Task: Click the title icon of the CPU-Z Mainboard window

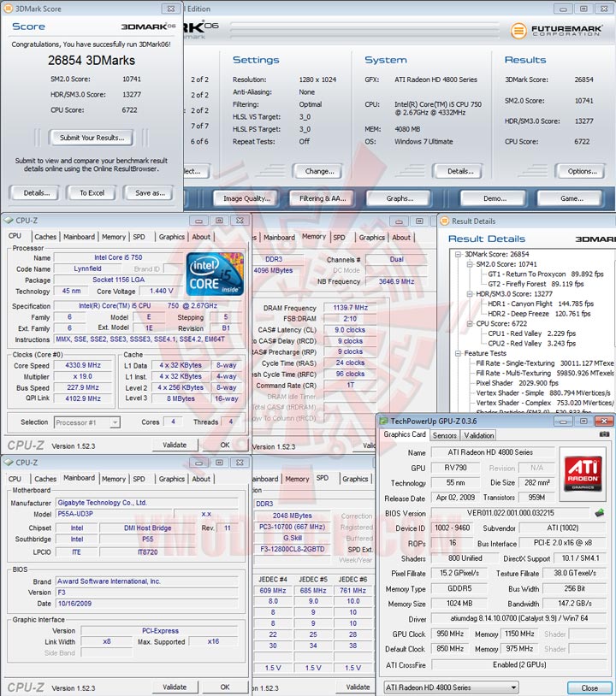Action: pos(9,463)
